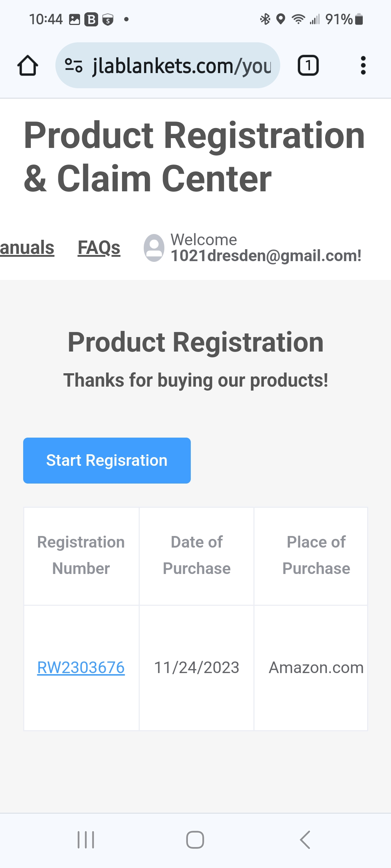This screenshot has height=868, width=391.
Task: Tap the battery indicator in status bar
Action: (359, 19)
